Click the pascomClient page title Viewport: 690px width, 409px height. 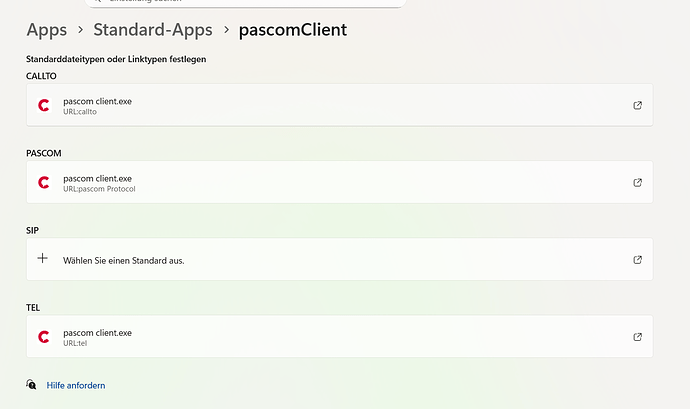coord(293,30)
